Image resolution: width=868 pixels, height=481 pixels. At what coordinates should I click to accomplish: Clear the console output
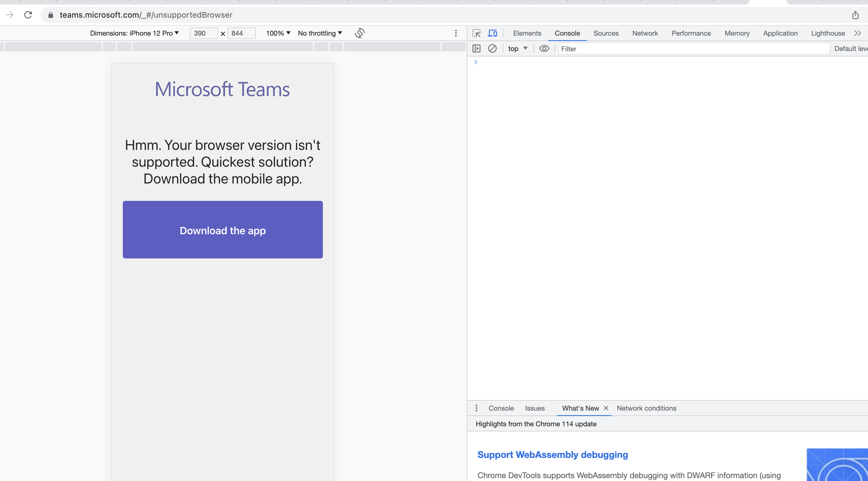493,48
